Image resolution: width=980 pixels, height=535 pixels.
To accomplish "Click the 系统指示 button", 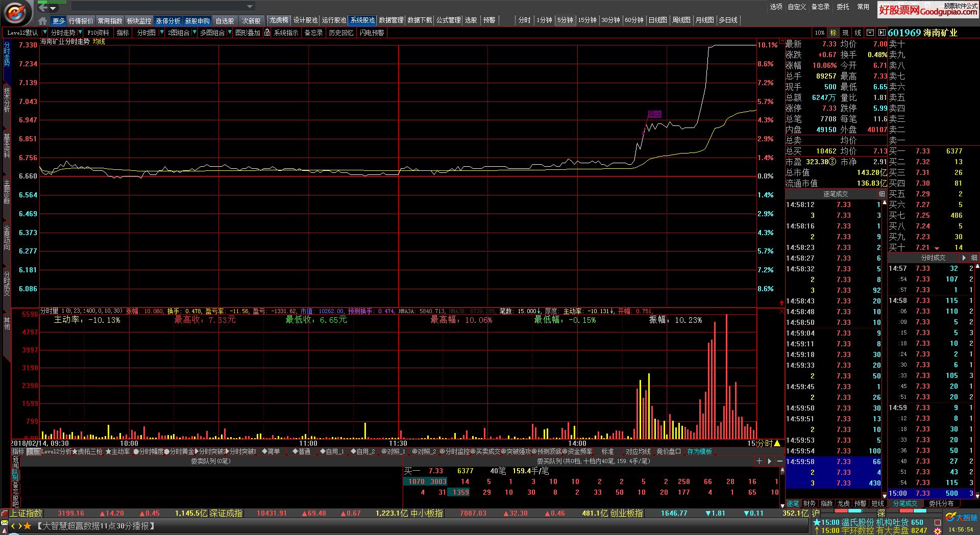I will (286, 33).
